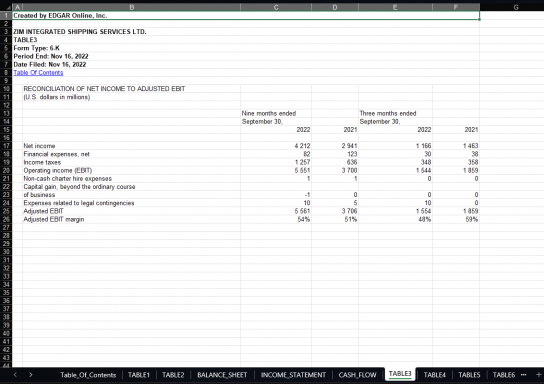Open the Table Of Contents hyperlink
The width and height of the screenshot is (544, 384).
point(38,72)
